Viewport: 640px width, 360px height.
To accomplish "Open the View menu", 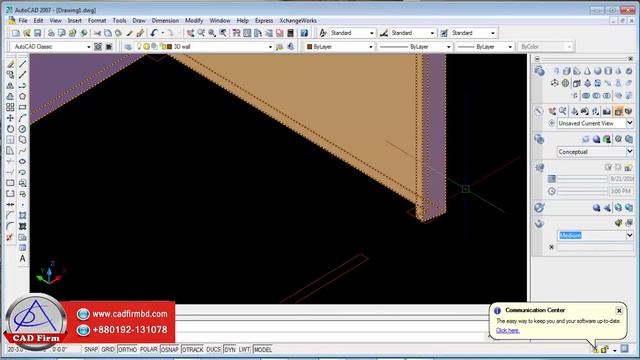I will point(56,20).
